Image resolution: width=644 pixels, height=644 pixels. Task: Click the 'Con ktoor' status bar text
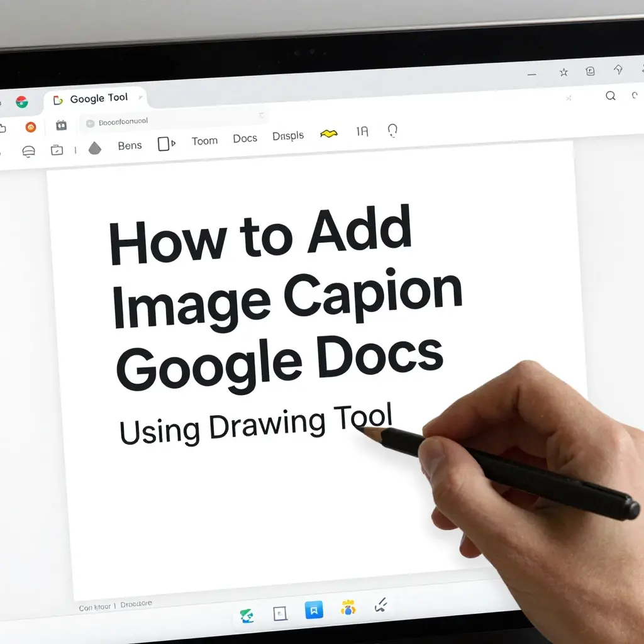pos(95,607)
